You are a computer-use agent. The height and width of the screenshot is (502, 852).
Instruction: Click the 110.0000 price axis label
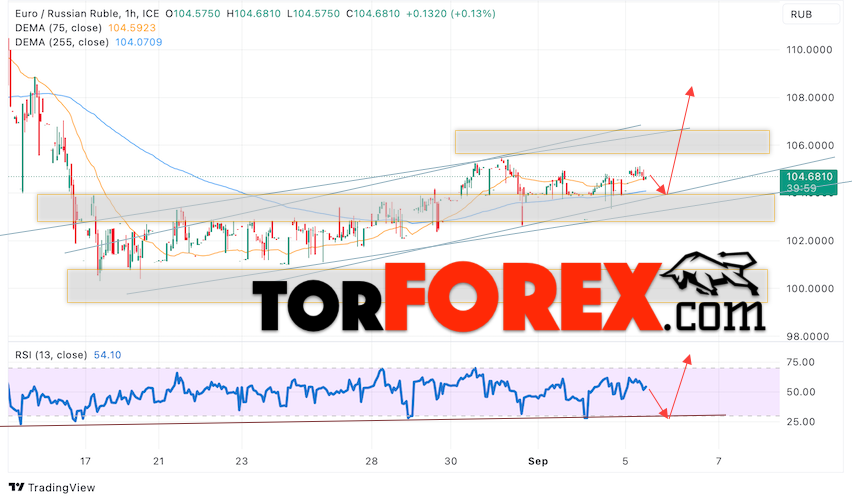809,49
